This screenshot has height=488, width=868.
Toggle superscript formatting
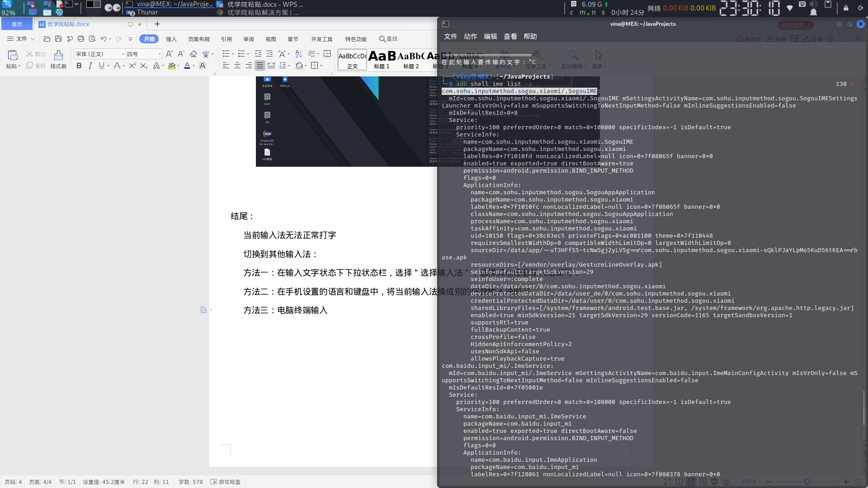click(132, 66)
